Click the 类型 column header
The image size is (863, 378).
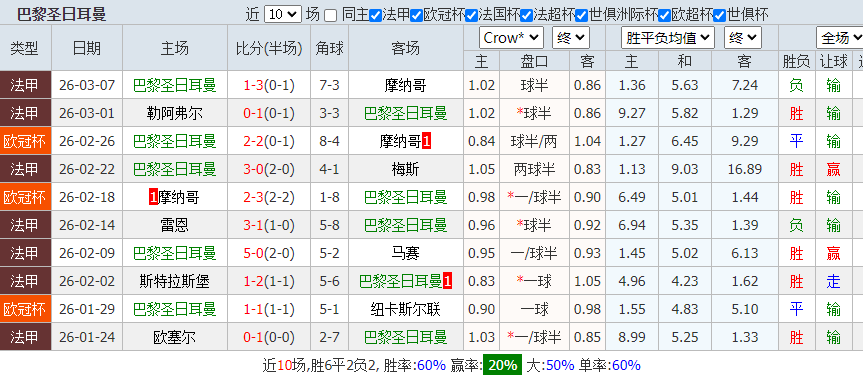25,48
